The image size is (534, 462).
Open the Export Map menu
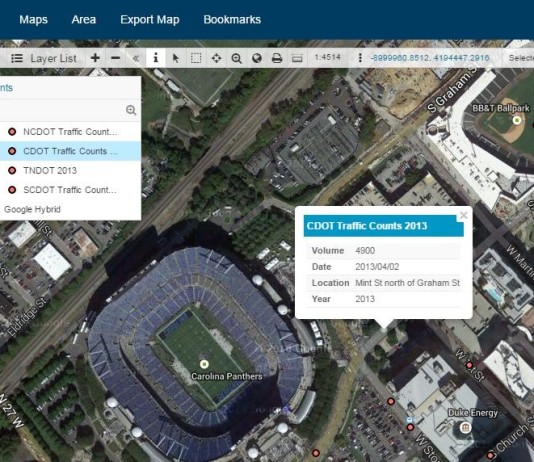150,20
